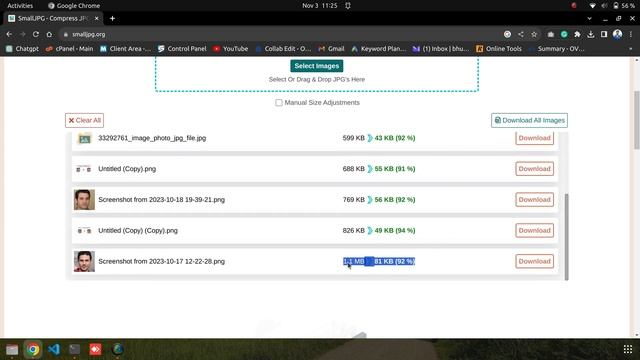The width and height of the screenshot is (640, 360).
Task: Click thumbnail of 33292761_image_photo_jpg_file.jpg
Action: [x=84, y=138]
